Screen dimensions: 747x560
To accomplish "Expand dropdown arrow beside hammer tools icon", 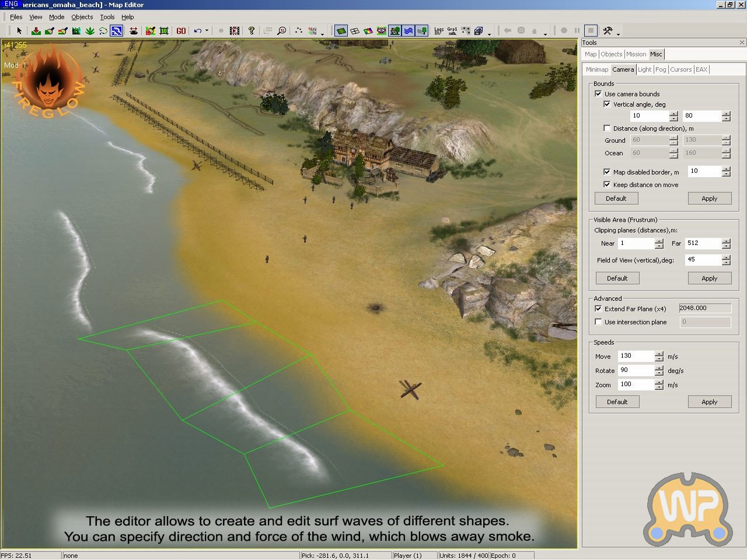I will [x=618, y=33].
